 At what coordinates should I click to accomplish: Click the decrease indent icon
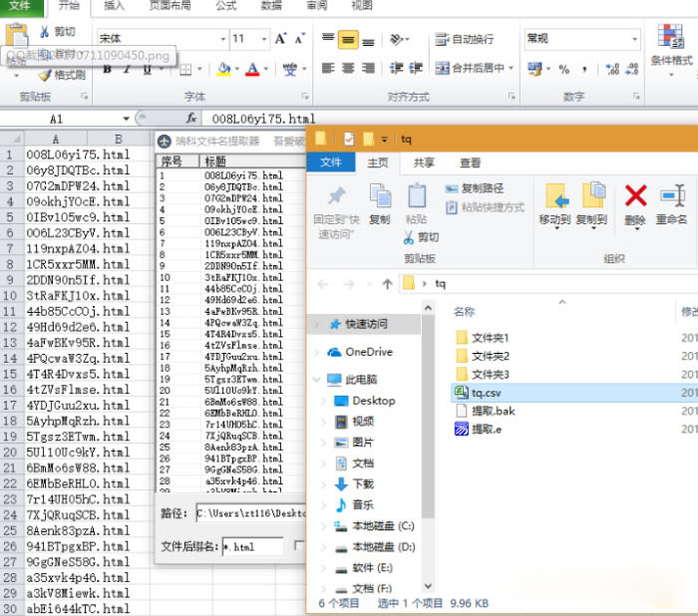pos(396,68)
